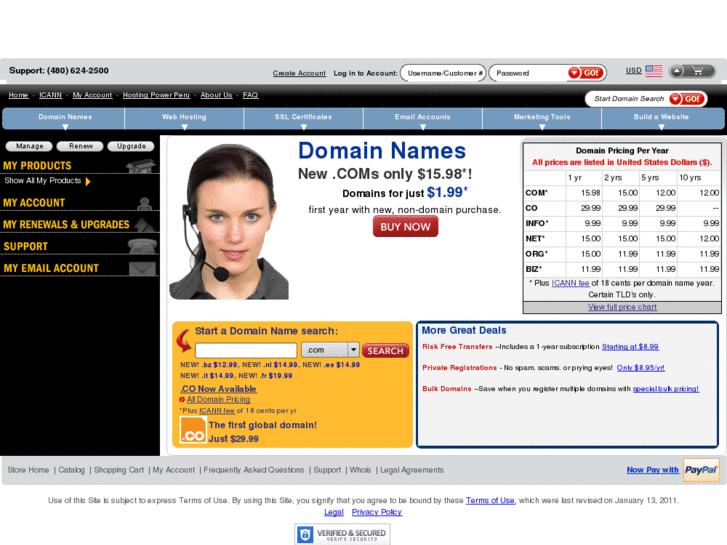Open the About Us link
This screenshot has height=545, width=727.
(216, 95)
